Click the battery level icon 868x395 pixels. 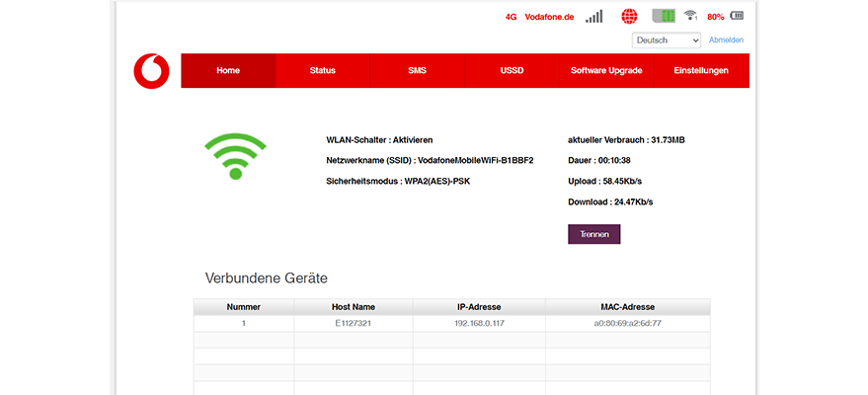[x=738, y=17]
